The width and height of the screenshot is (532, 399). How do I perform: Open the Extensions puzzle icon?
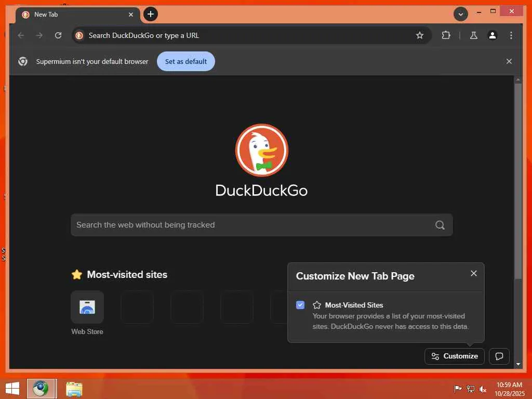click(446, 35)
